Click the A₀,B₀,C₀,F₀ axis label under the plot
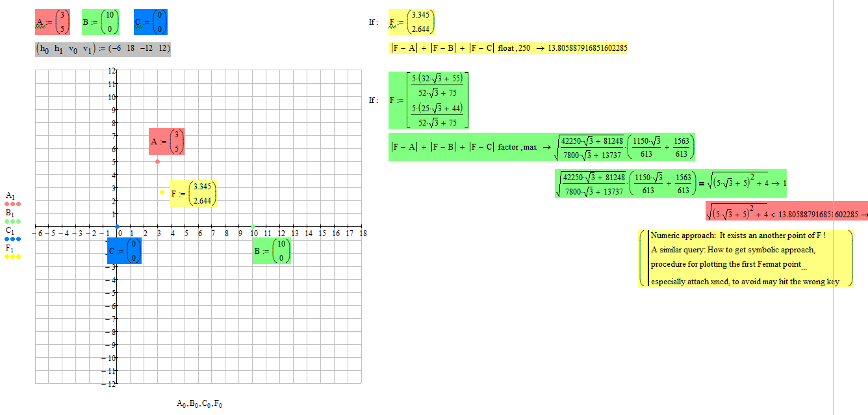The height and width of the screenshot is (415, 868). point(199,403)
